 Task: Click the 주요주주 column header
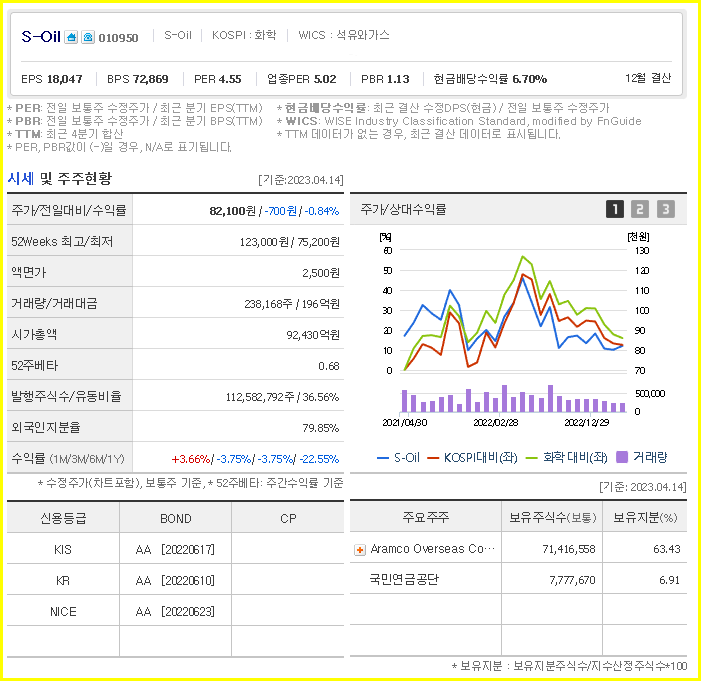[426, 517]
